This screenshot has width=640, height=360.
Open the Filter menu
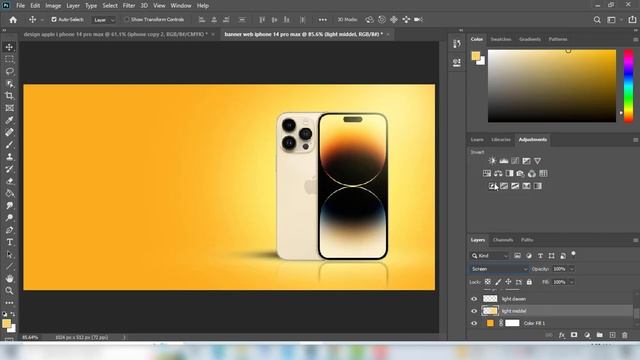pyautogui.click(x=129, y=6)
